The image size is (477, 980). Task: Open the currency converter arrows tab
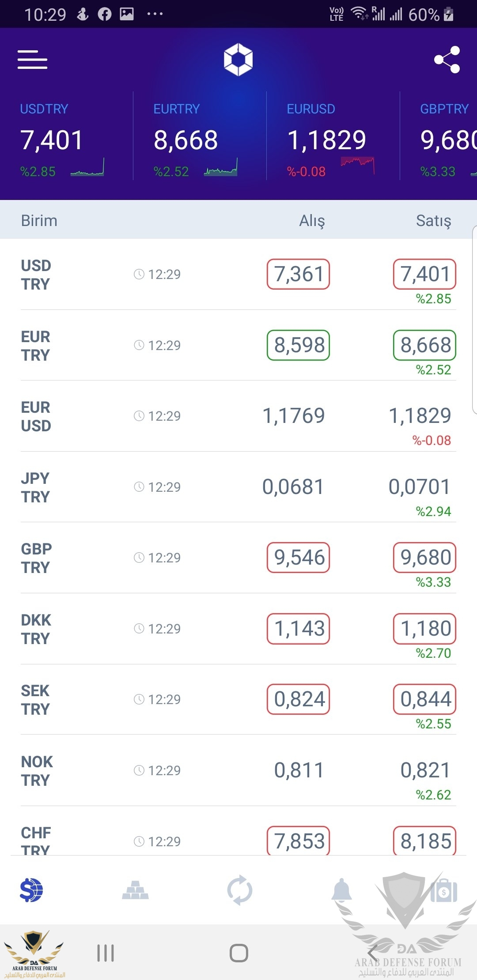239,890
